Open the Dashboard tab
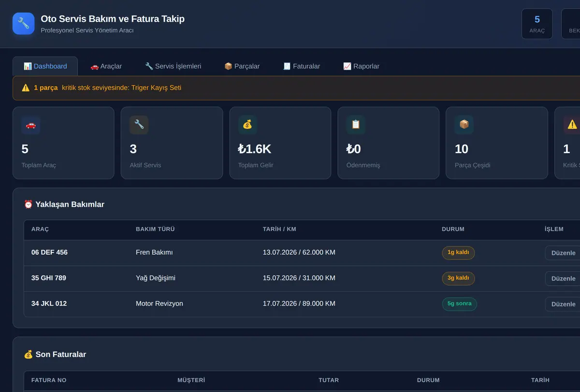 tap(45, 66)
